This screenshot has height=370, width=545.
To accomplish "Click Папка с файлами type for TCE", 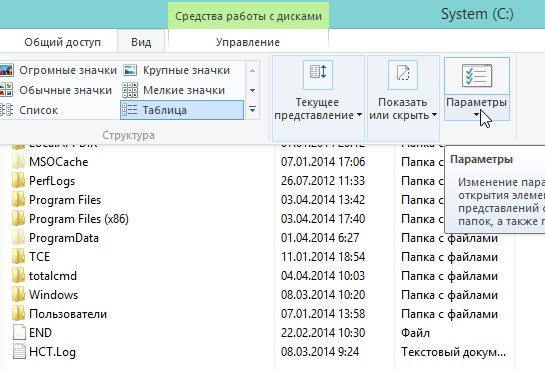I will coord(449,257).
